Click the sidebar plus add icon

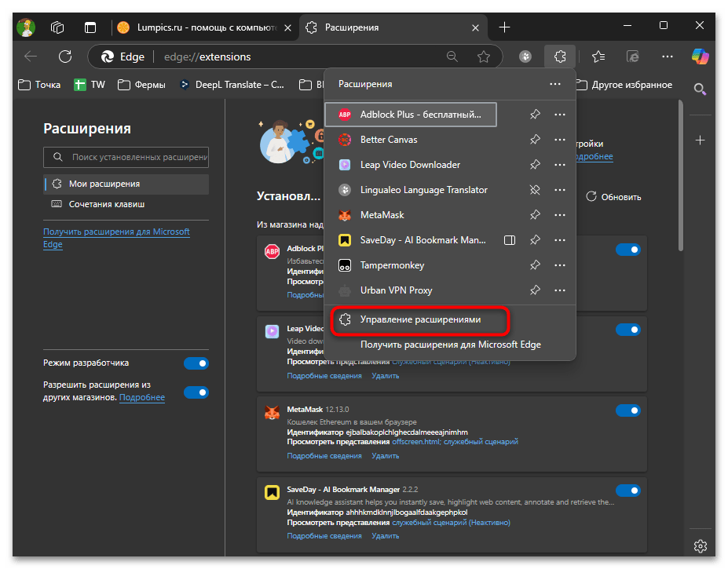700,140
